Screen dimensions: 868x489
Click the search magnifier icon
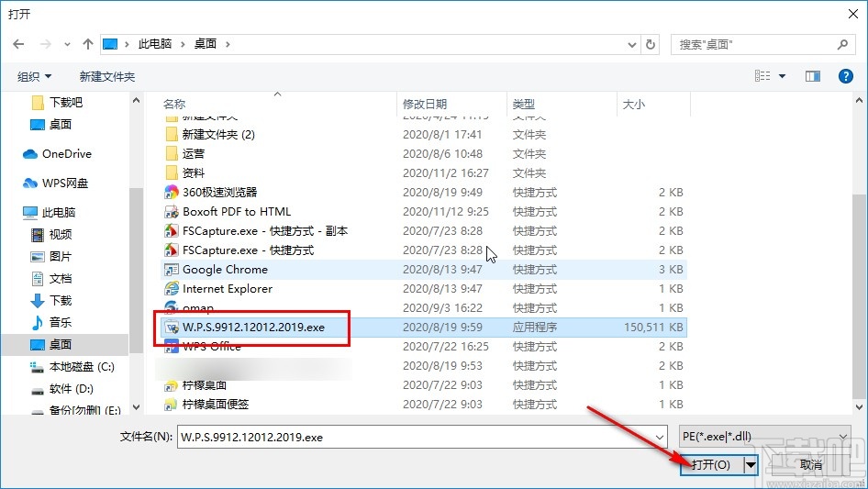click(842, 44)
